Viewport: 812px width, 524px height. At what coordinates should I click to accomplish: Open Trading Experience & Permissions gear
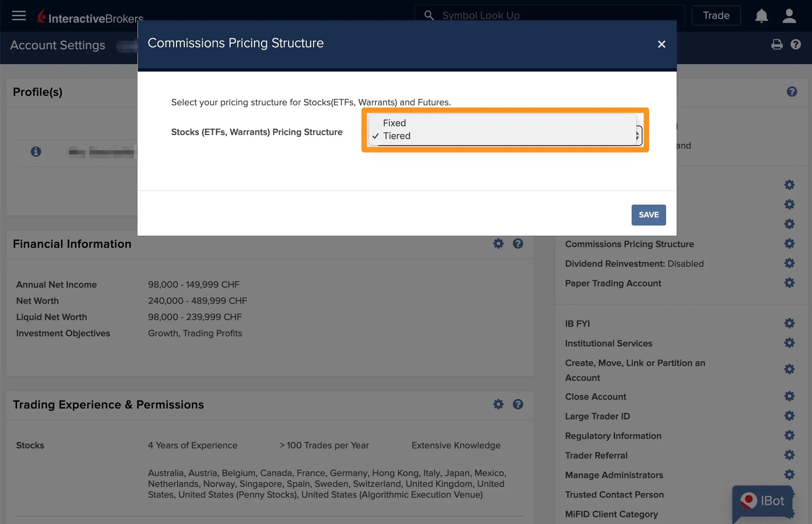point(498,404)
